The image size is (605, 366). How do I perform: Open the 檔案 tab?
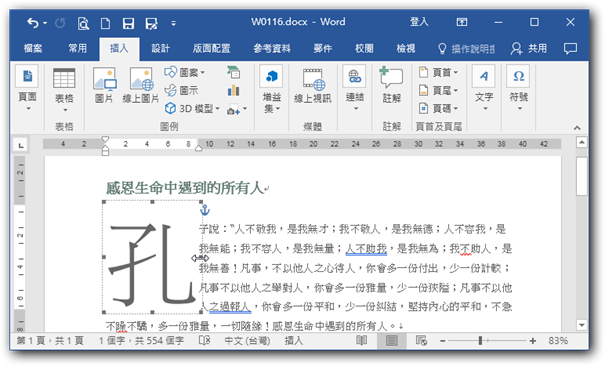pos(33,48)
